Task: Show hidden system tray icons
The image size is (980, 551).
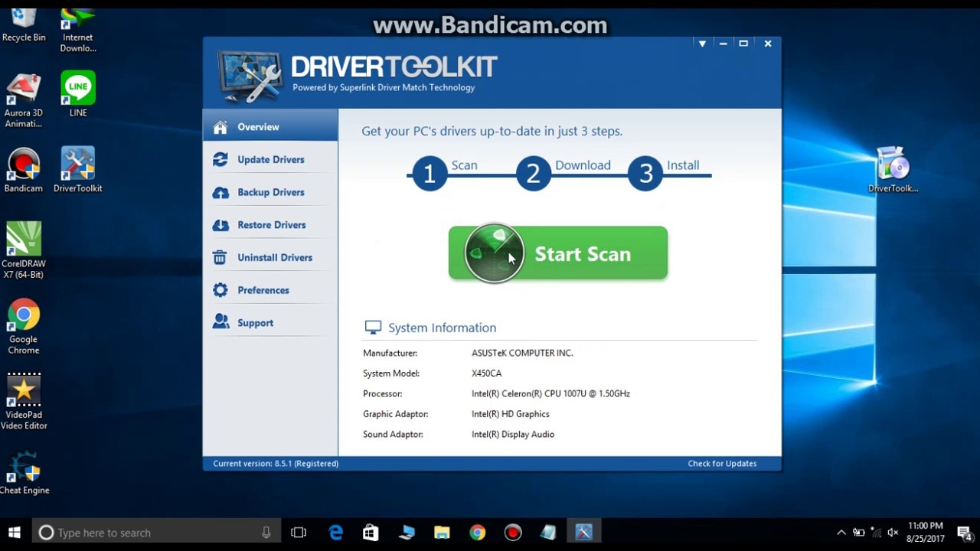Action: [841, 533]
